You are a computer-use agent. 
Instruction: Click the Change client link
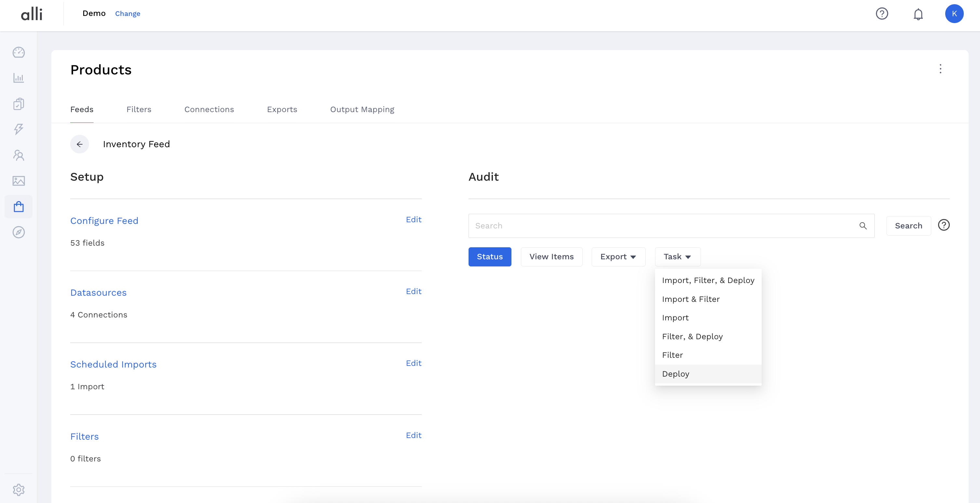[x=127, y=14]
